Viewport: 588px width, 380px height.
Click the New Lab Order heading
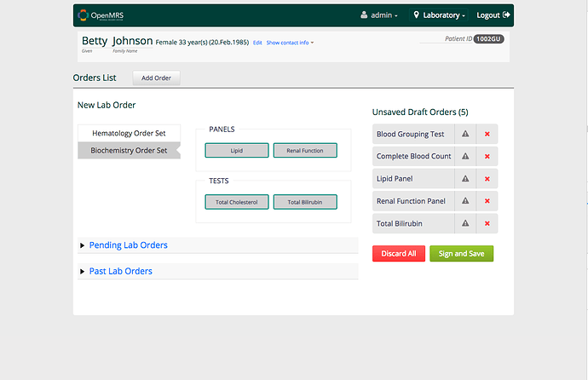(107, 105)
